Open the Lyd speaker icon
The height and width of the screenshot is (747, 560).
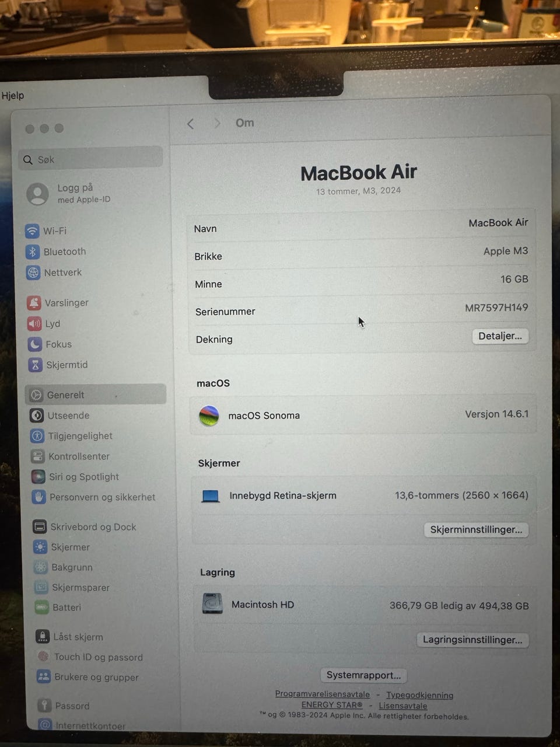(x=34, y=323)
